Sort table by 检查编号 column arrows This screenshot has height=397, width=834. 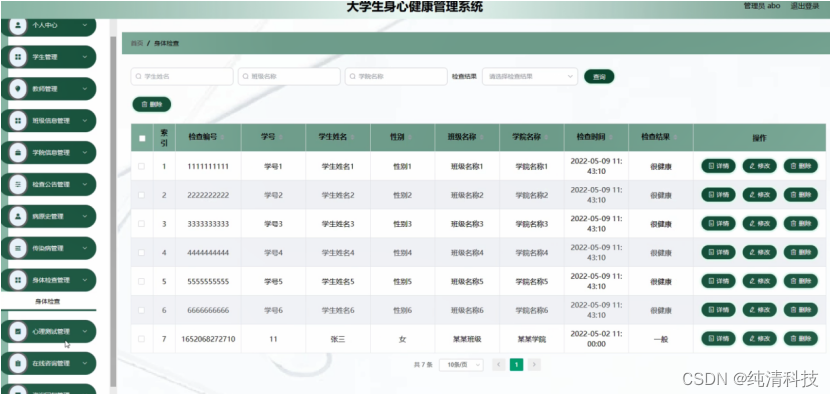222,137
